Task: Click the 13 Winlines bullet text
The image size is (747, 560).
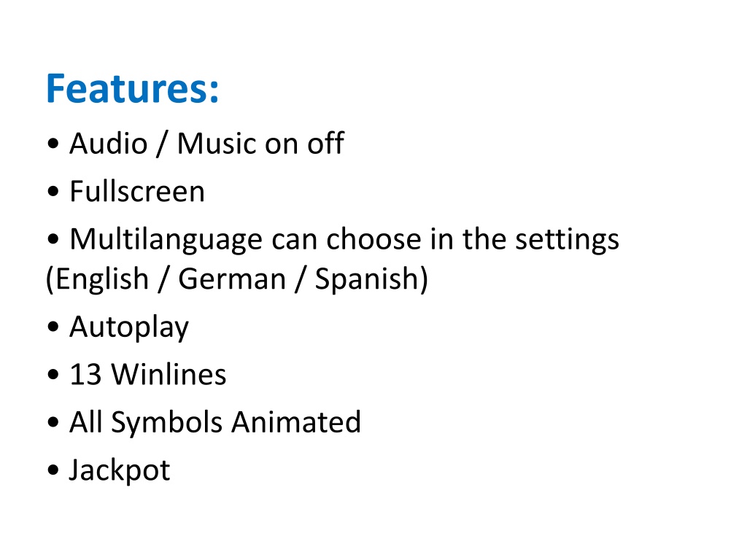Action: pos(147,374)
